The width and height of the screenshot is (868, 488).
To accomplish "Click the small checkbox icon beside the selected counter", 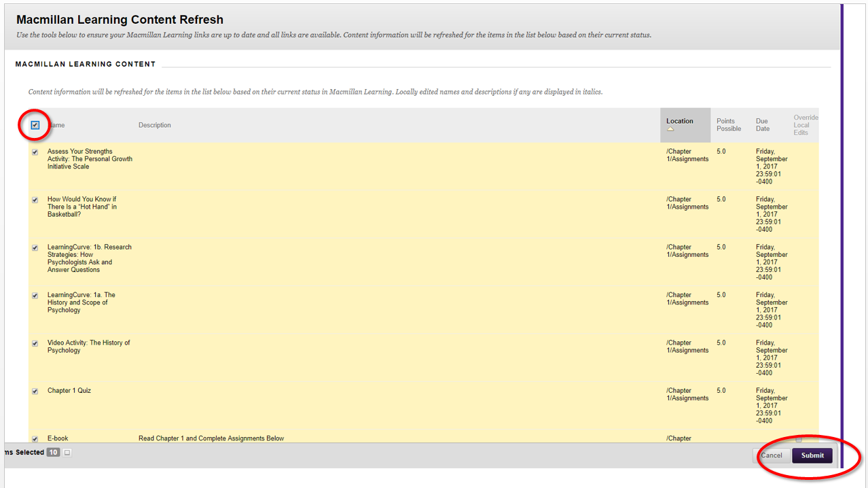I will coord(66,452).
